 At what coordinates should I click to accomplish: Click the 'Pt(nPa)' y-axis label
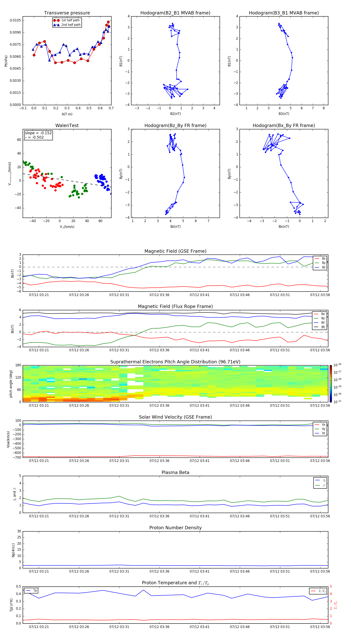tap(6, 61)
